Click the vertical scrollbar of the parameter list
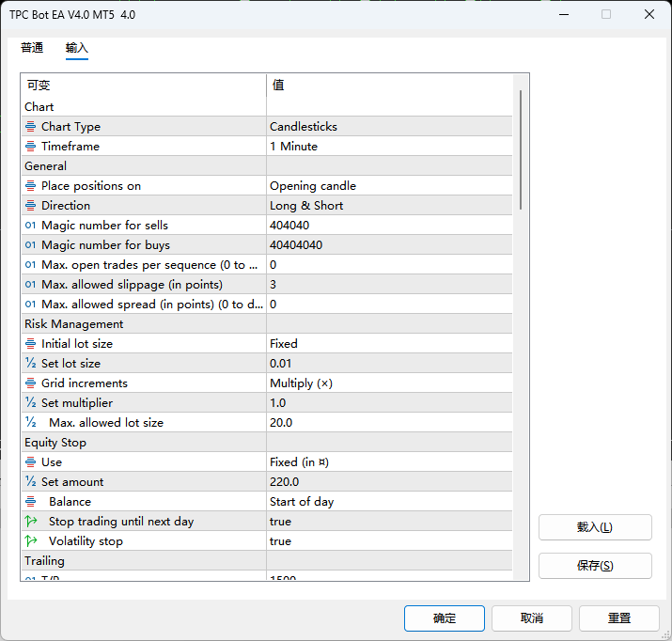The width and height of the screenshot is (672, 641). point(521,150)
